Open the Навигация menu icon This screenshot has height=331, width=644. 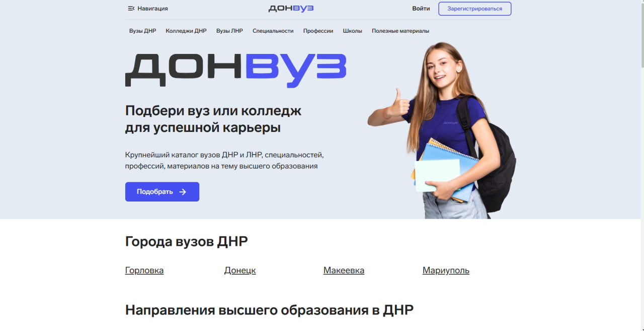point(131,9)
